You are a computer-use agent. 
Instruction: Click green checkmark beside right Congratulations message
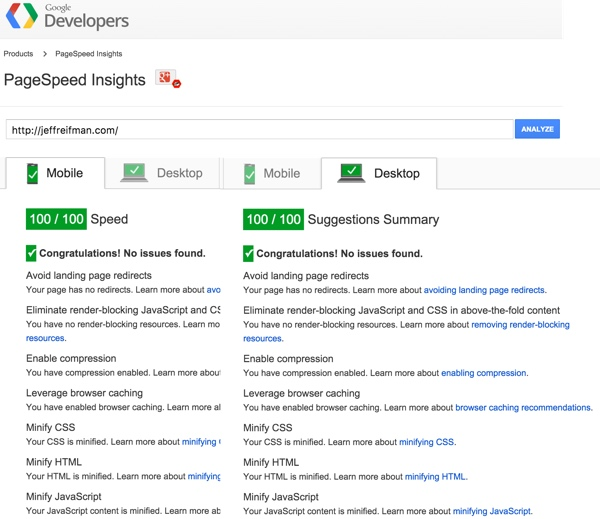point(248,254)
